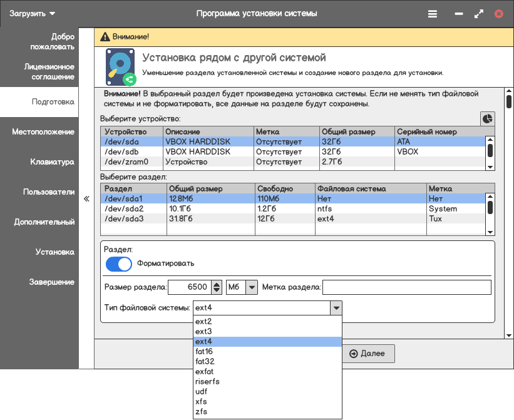
Task: Collapse the file system type dropdown arrow
Action: point(336,308)
